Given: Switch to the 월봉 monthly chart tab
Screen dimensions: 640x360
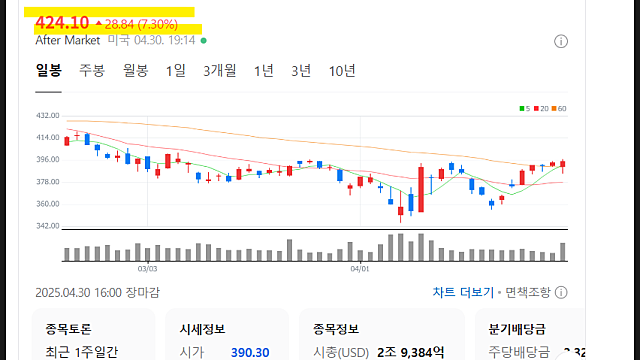Looking at the screenshot, I should [x=136, y=71].
